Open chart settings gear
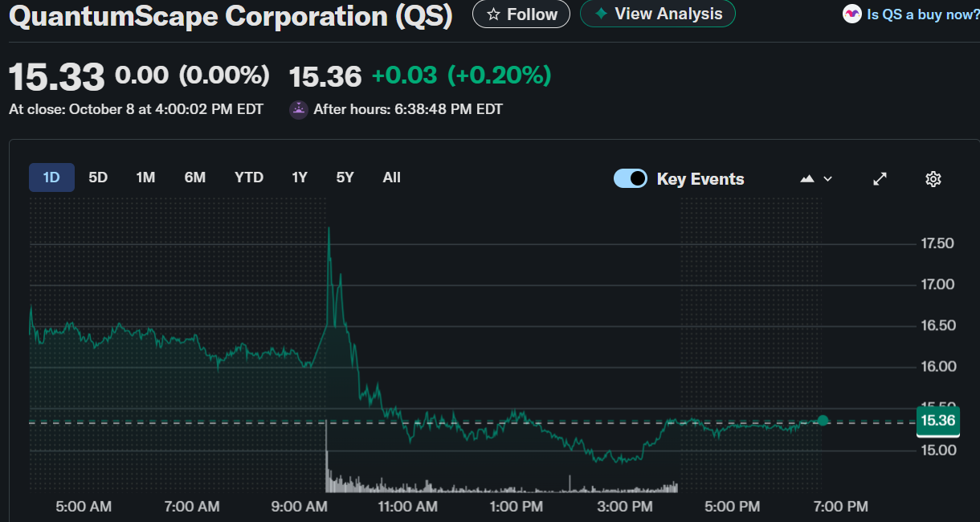Viewport: 980px width, 522px height. tap(933, 178)
